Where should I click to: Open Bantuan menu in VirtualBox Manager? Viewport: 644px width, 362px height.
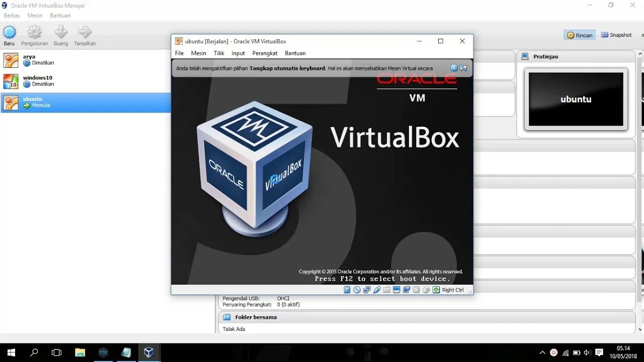[60, 16]
